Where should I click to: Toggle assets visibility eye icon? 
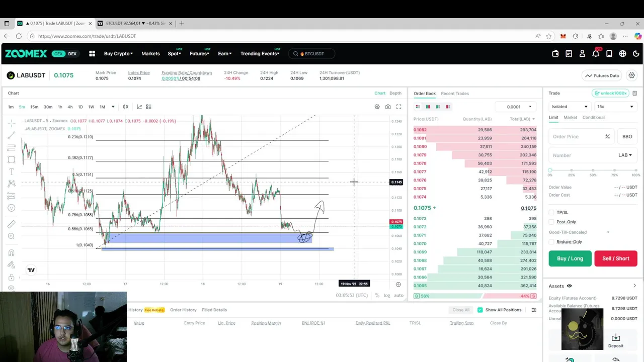pyautogui.click(x=569, y=286)
